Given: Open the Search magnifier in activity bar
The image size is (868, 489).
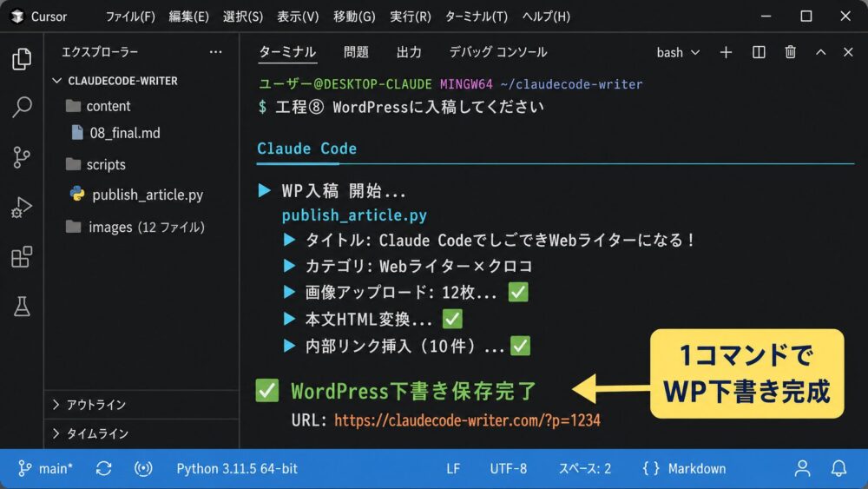Looking at the screenshot, I should [22, 107].
